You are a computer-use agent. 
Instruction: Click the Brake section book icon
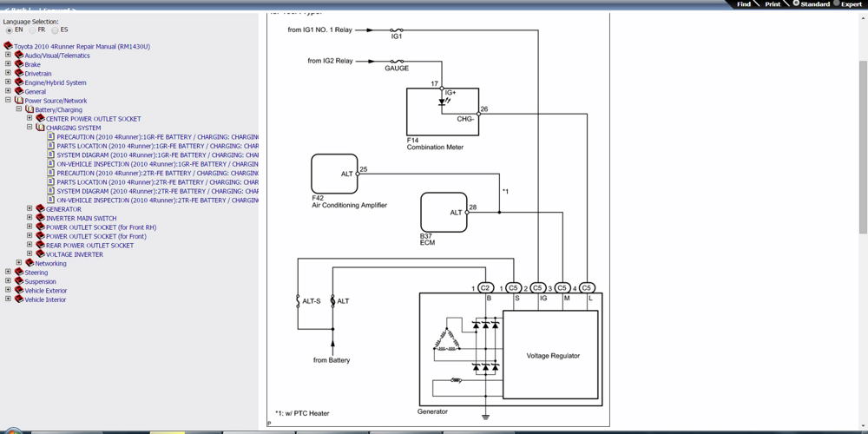tap(19, 64)
